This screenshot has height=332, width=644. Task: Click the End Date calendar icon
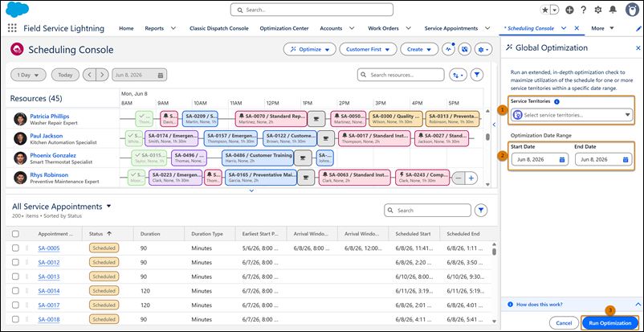626,159
